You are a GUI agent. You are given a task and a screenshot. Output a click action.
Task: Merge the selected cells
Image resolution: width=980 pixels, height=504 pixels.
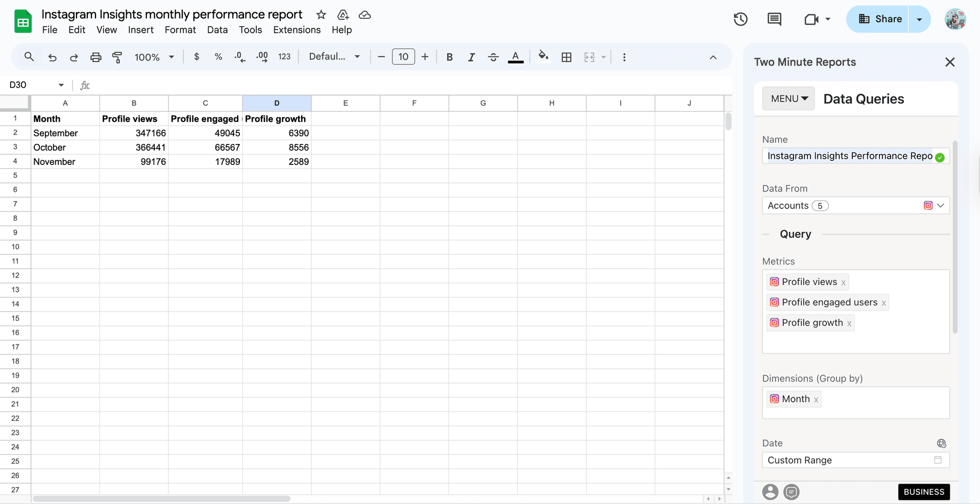pyautogui.click(x=591, y=57)
